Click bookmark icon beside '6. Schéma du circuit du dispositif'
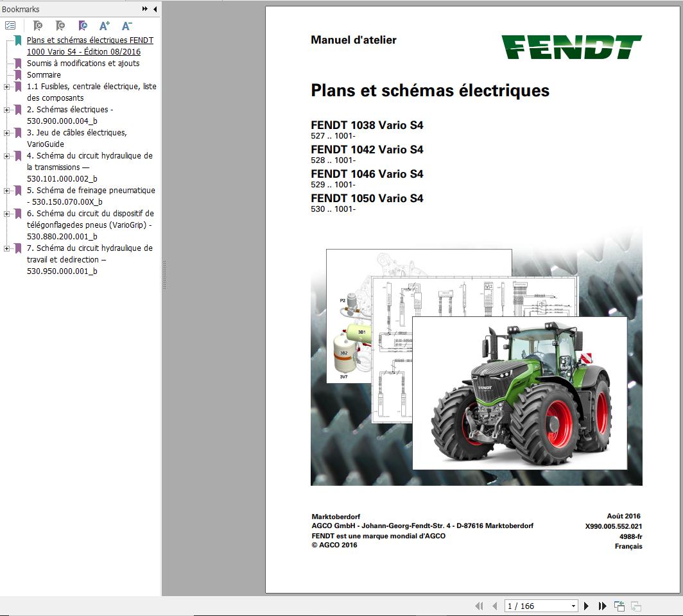 click(x=18, y=214)
